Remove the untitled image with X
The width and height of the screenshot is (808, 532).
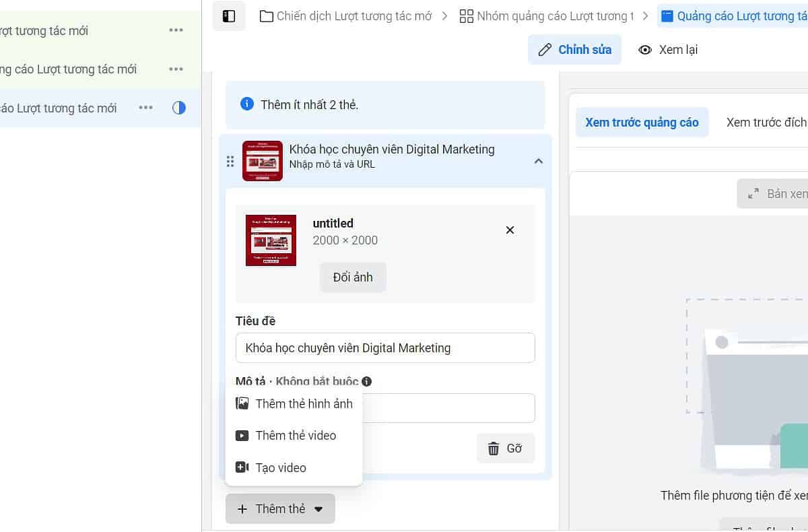click(510, 230)
